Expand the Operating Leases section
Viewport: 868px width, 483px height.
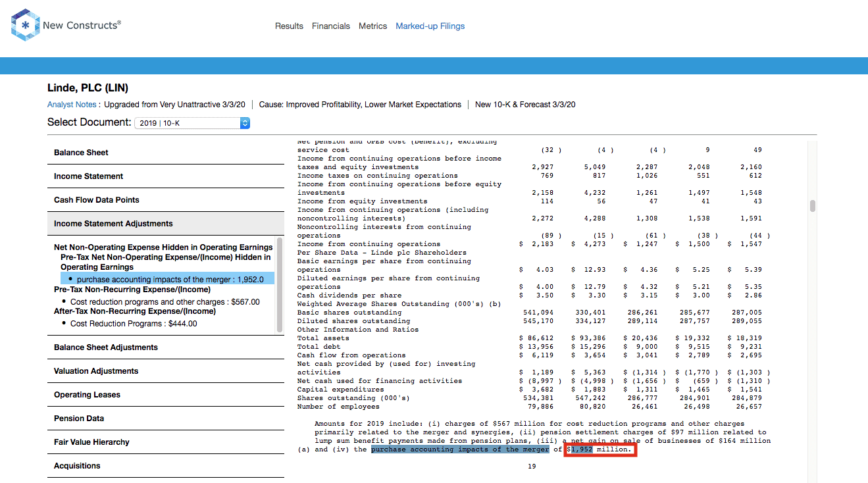coord(166,395)
